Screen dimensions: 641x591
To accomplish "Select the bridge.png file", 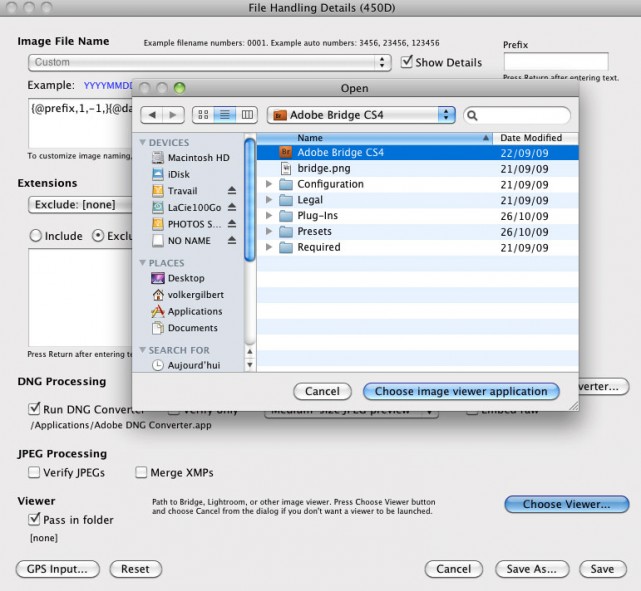I will coord(417,168).
